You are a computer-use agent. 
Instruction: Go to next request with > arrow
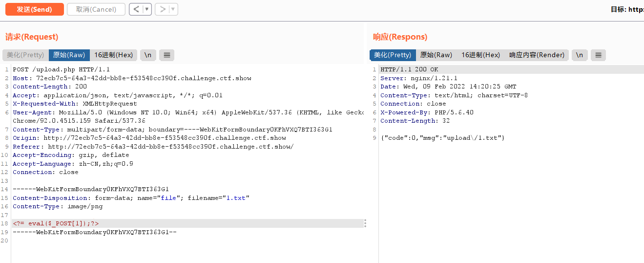click(162, 9)
